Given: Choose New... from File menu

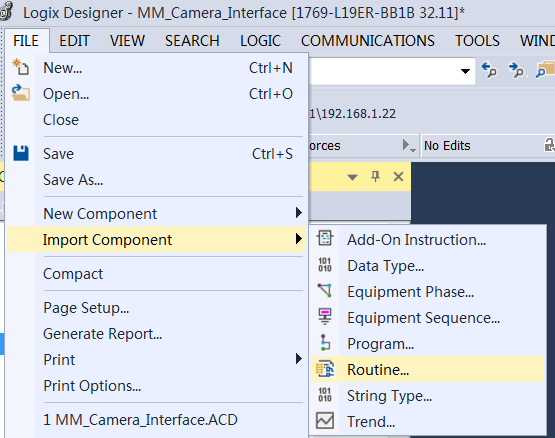Looking at the screenshot, I should (x=156, y=68).
